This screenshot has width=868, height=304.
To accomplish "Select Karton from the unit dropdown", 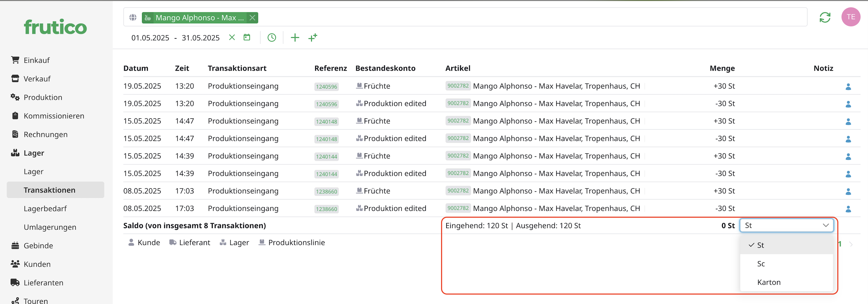I will [769, 282].
